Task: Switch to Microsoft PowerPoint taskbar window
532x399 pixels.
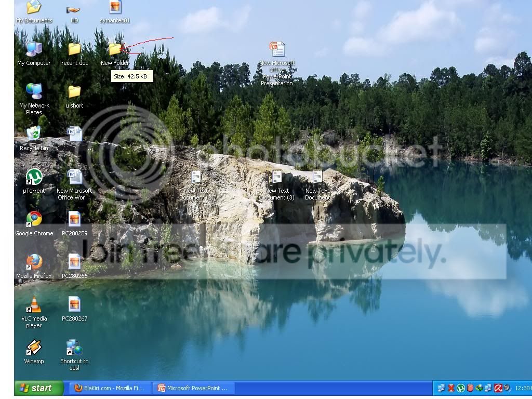Action: [x=194, y=388]
